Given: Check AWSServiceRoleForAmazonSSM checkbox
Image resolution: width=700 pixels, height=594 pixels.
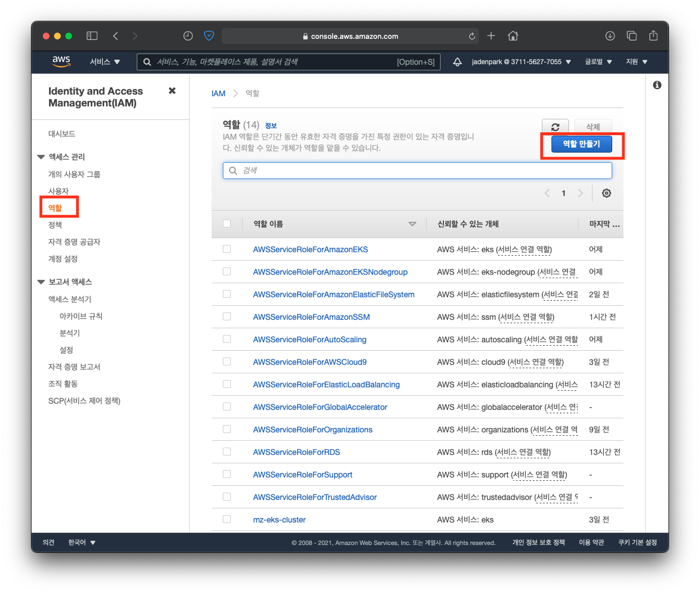Looking at the screenshot, I should click(227, 316).
